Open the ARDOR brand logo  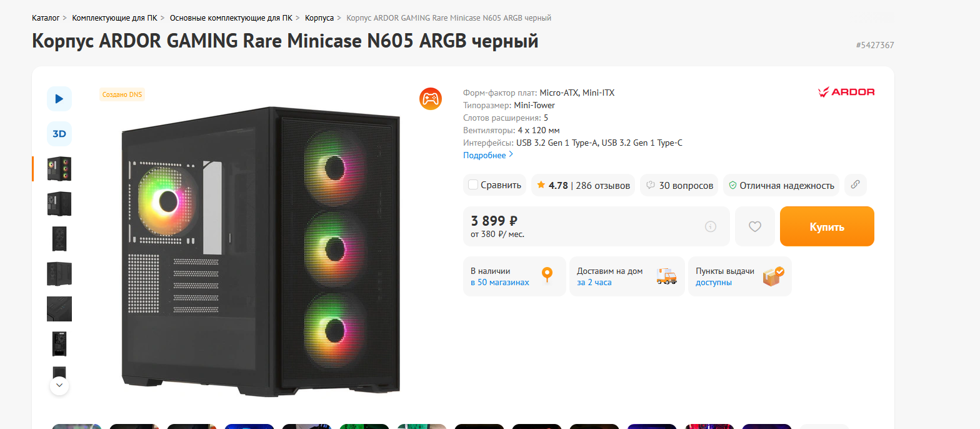click(846, 92)
